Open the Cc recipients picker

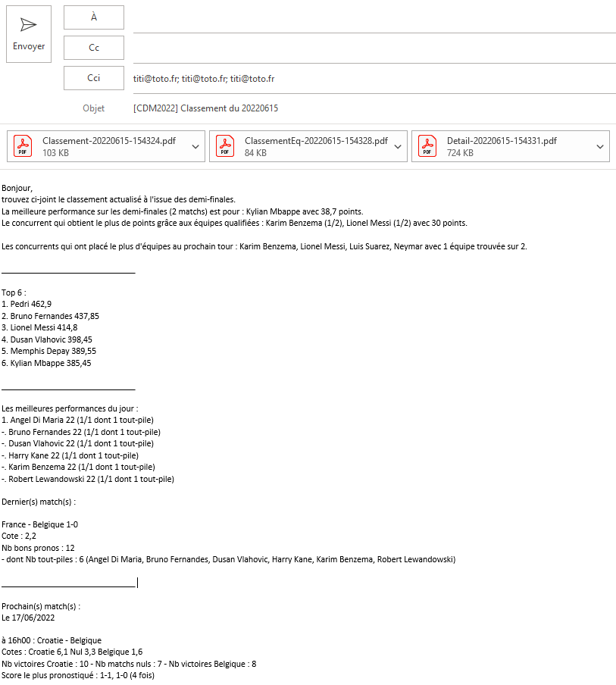click(x=94, y=48)
